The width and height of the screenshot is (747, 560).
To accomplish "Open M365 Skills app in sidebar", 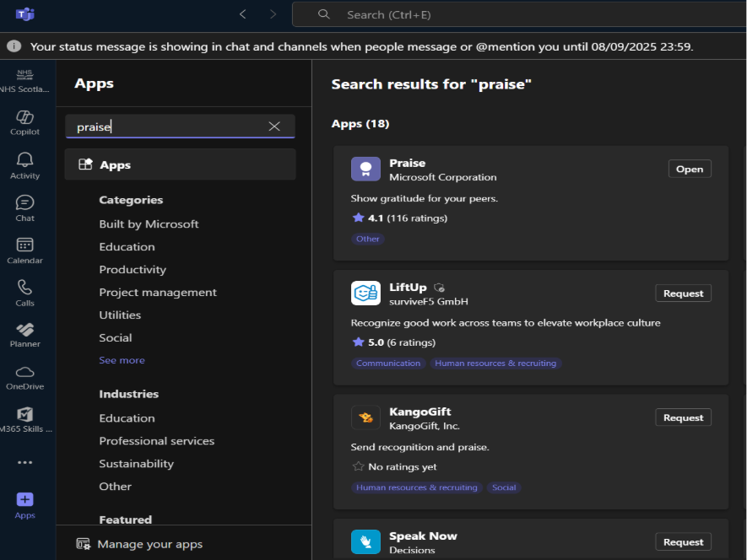I will (x=24, y=420).
